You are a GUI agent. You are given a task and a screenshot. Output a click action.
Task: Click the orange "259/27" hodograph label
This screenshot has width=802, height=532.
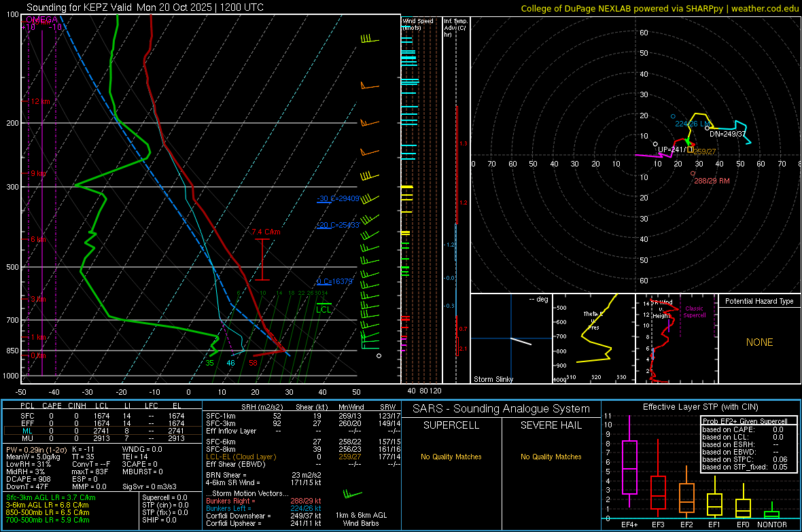point(705,152)
